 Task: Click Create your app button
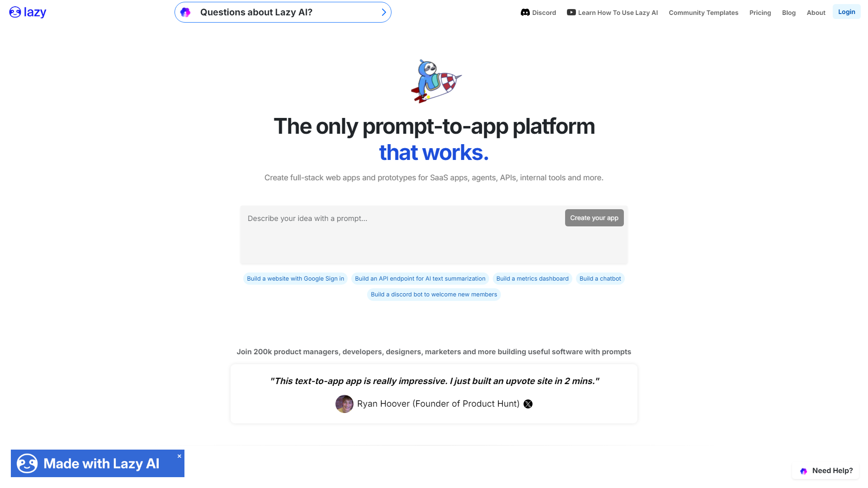[594, 217]
